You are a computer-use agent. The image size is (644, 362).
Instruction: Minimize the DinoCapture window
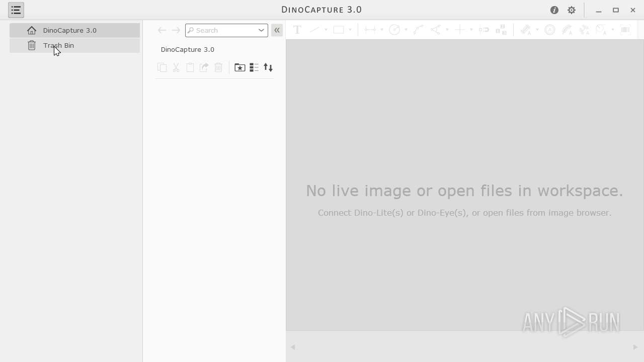tap(599, 10)
